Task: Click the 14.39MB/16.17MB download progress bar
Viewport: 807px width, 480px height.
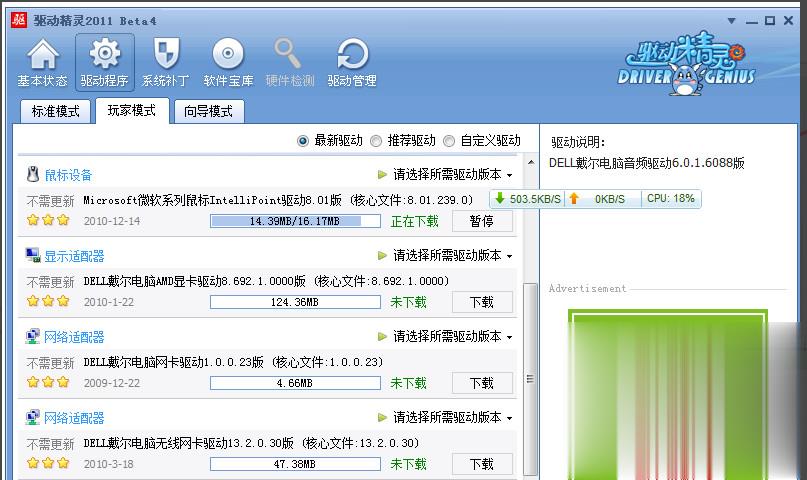Action: 295,221
